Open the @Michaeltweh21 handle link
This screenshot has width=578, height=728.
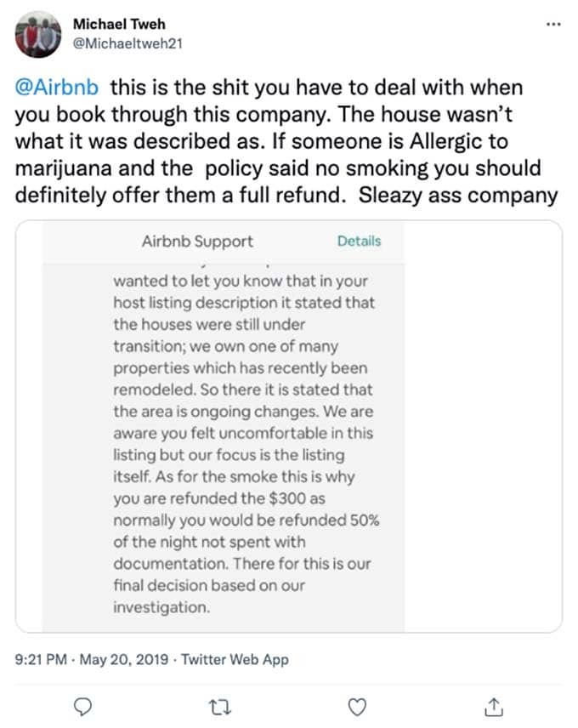pos(128,43)
